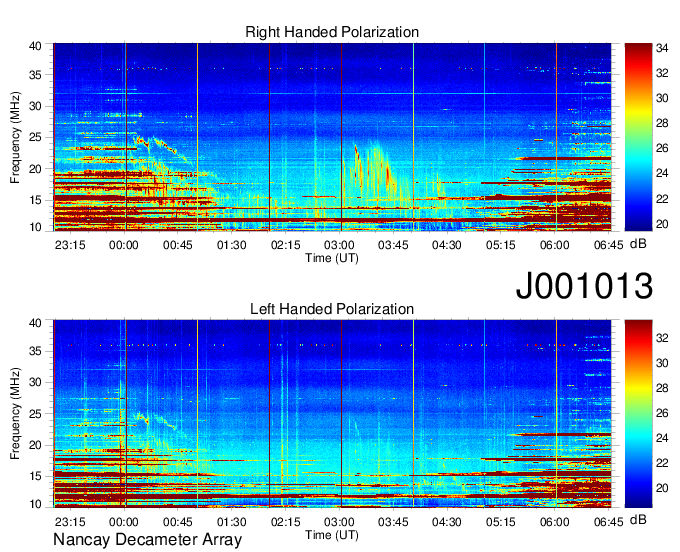The height and width of the screenshot is (552, 680).
Task: Click the 00:45 tick label on the bottom plot
Action: click(x=178, y=522)
